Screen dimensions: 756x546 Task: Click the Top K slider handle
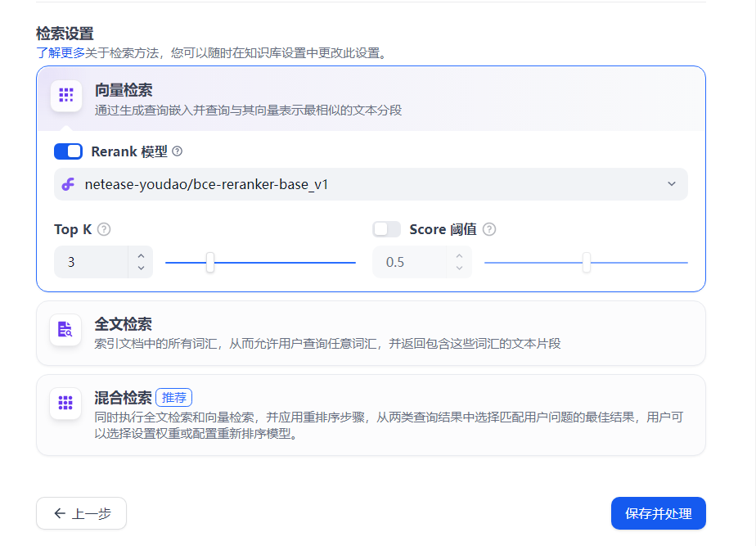210,262
